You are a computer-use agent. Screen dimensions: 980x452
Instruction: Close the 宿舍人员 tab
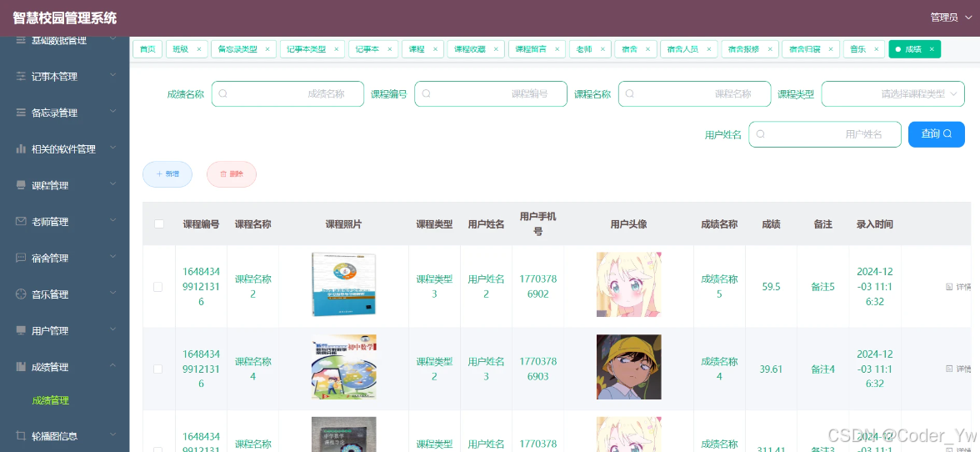pyautogui.click(x=708, y=49)
